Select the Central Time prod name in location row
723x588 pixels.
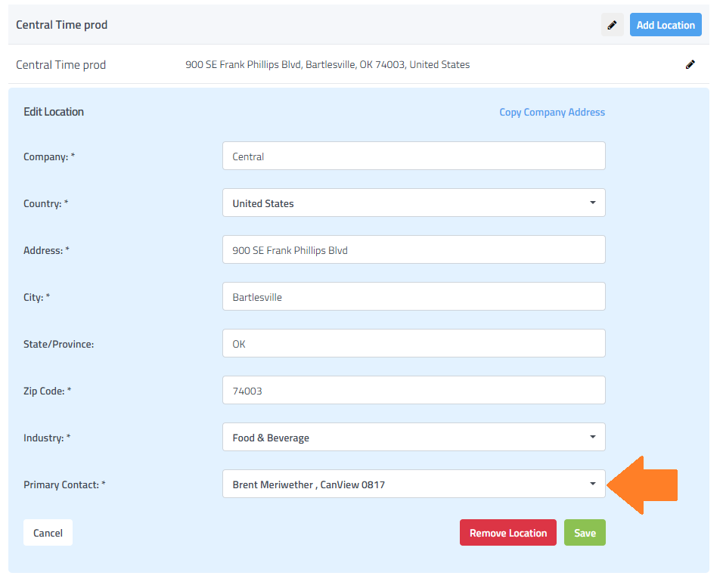pyautogui.click(x=61, y=65)
